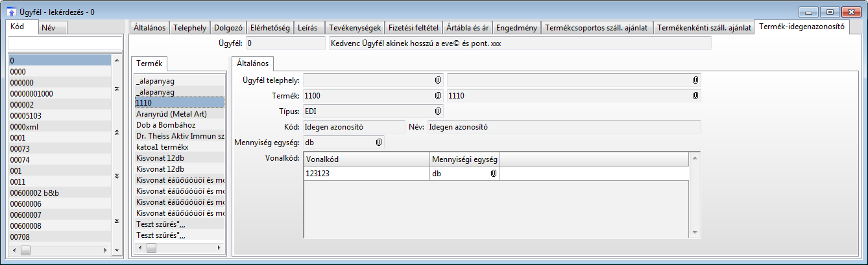Open the Engedmény tab
The image size is (868, 265).
(x=516, y=28)
